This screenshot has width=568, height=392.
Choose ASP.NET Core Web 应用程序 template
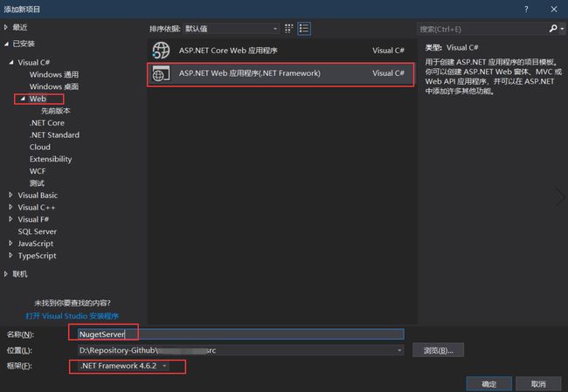point(281,51)
